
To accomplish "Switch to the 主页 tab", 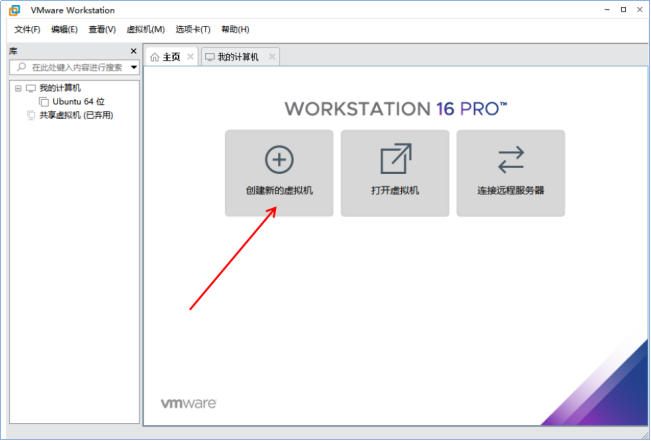I will click(x=171, y=57).
